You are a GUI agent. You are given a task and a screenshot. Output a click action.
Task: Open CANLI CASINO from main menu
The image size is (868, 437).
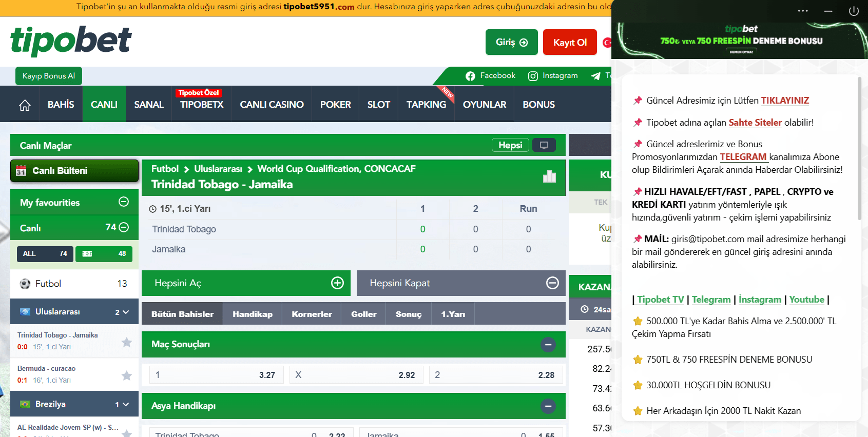[272, 105]
